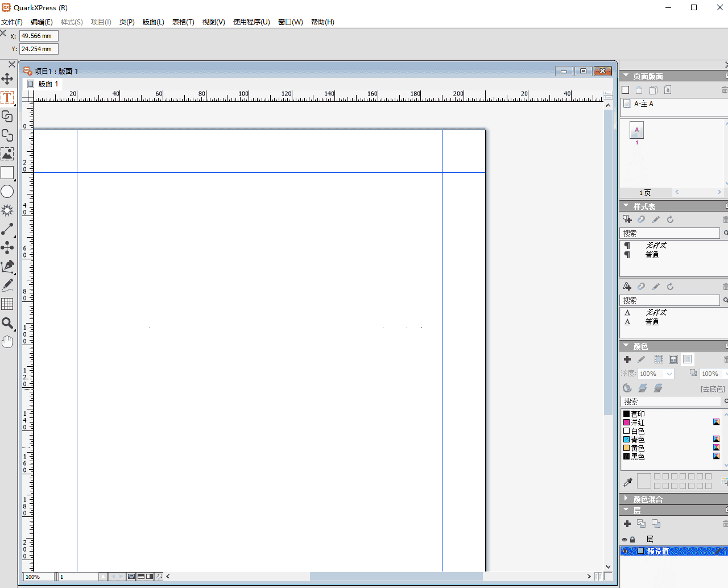The image size is (728, 588).
Task: Add a new layer in Layers panel
Action: [x=627, y=524]
